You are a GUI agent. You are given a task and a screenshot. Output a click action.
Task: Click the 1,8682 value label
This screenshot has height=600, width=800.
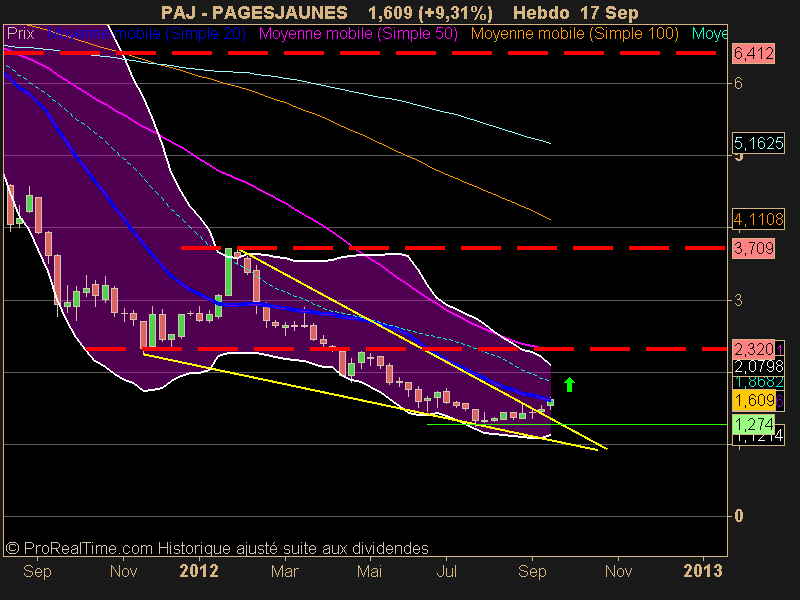[758, 382]
